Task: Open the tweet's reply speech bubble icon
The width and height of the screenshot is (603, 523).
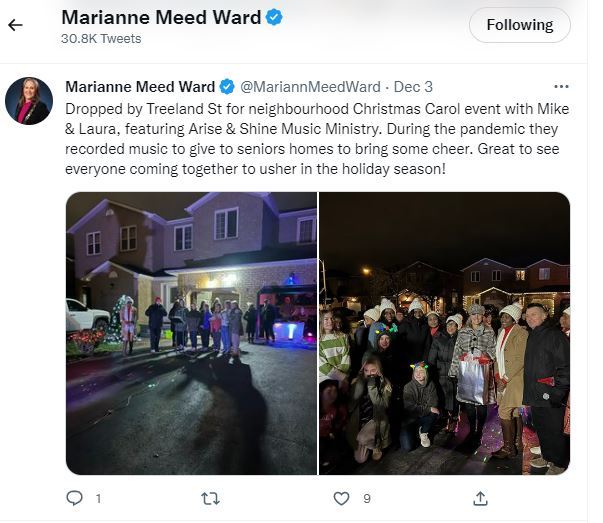Action: coord(74,498)
